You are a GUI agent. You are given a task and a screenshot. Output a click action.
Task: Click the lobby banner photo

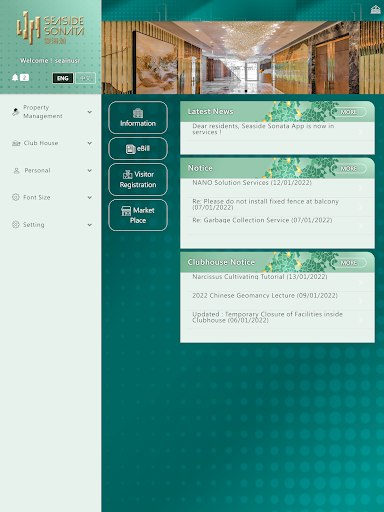click(243, 57)
